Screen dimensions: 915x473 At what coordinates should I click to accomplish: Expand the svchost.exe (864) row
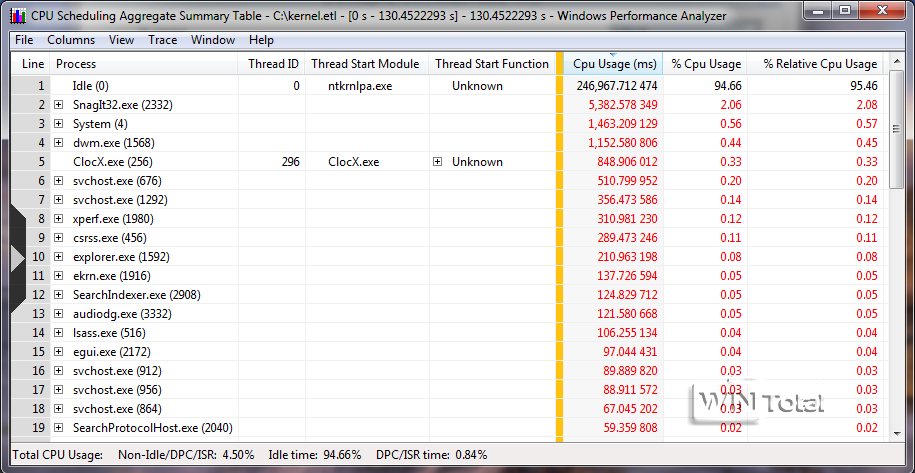click(x=58, y=409)
